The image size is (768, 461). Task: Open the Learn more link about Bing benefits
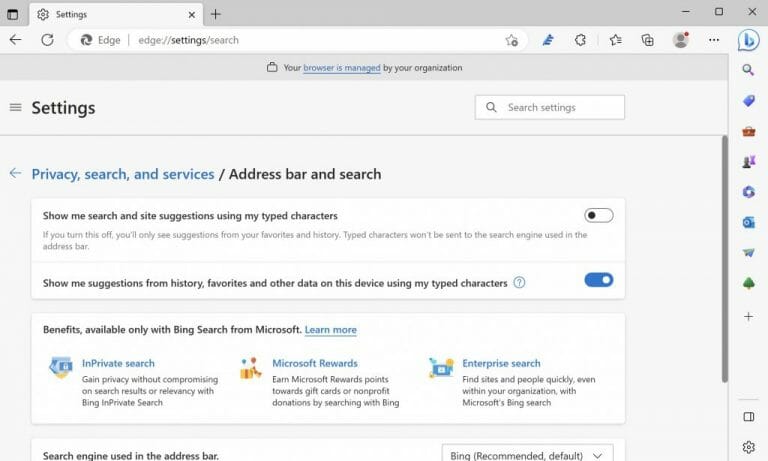[x=331, y=330]
